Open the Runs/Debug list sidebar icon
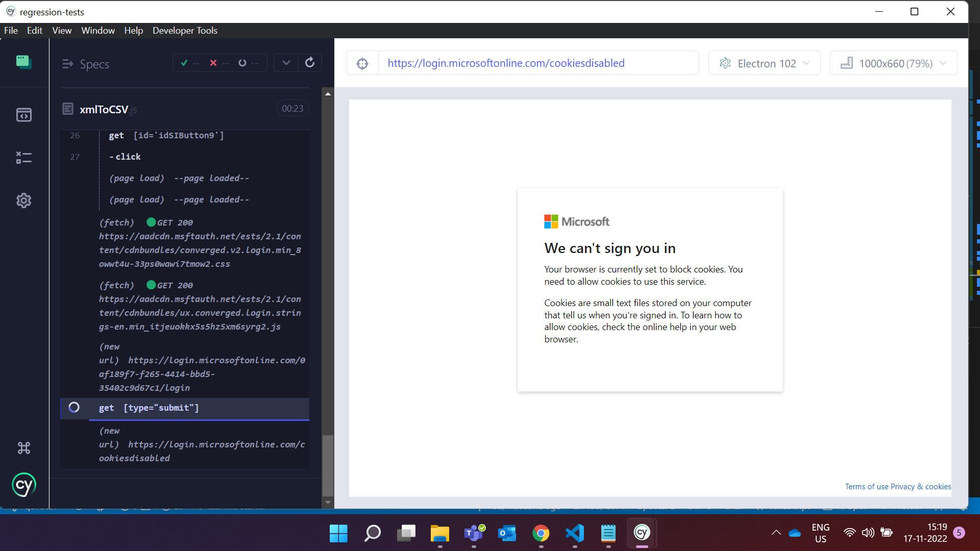The image size is (980, 551). point(23,158)
